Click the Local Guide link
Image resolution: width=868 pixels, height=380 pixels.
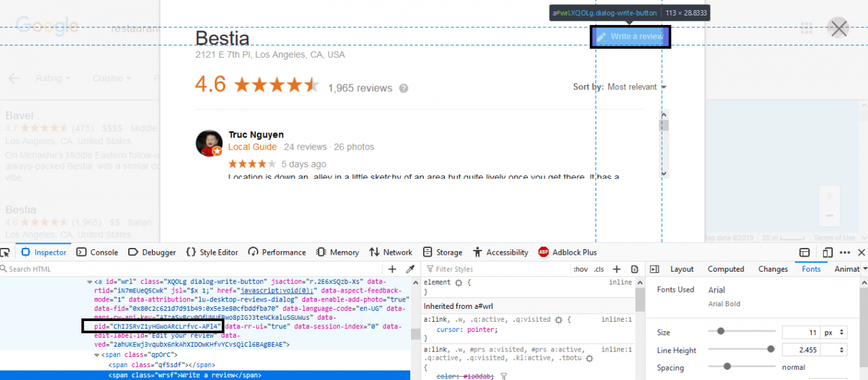[x=252, y=147]
